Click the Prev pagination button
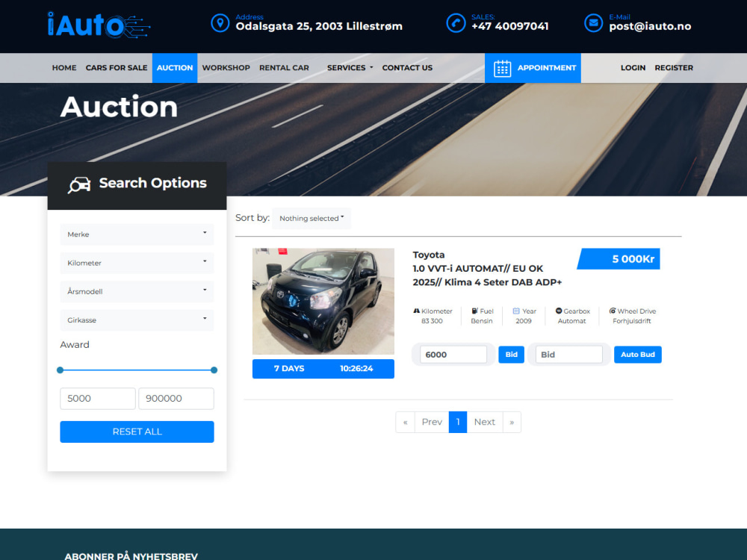Viewport: 747px width, 560px height. tap(432, 422)
